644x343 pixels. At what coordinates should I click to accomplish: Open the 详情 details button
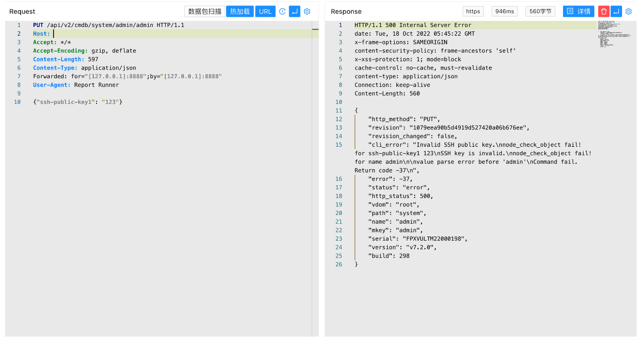pos(579,11)
